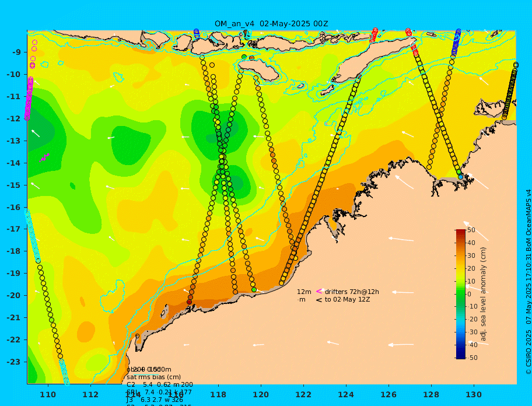Click the colorbar tick label -10
Screen dimensions: 532x406
(472, 307)
